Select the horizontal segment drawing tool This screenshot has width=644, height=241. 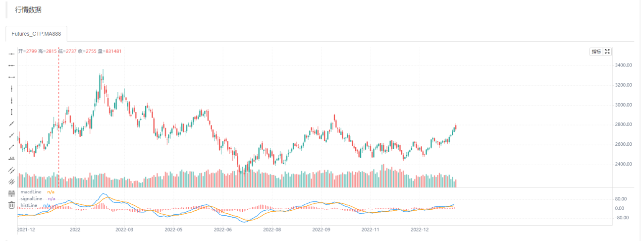point(11,77)
